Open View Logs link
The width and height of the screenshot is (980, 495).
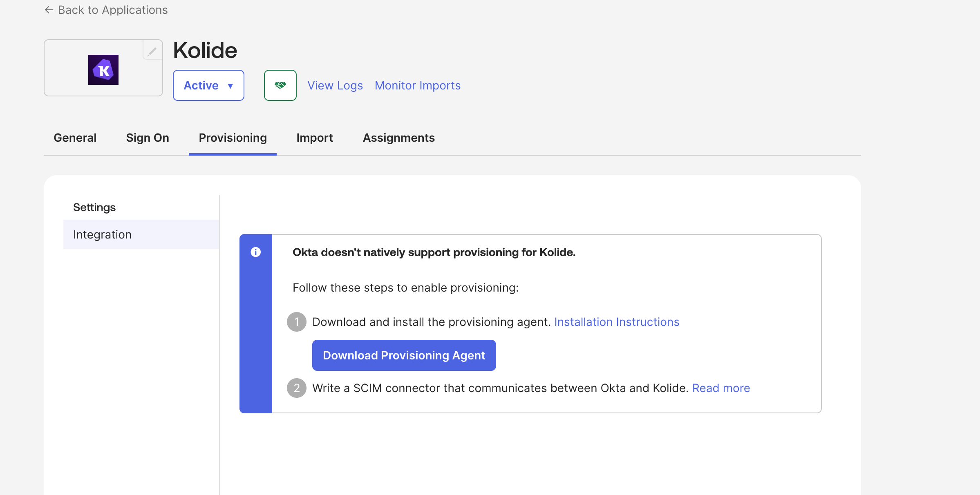pos(335,85)
